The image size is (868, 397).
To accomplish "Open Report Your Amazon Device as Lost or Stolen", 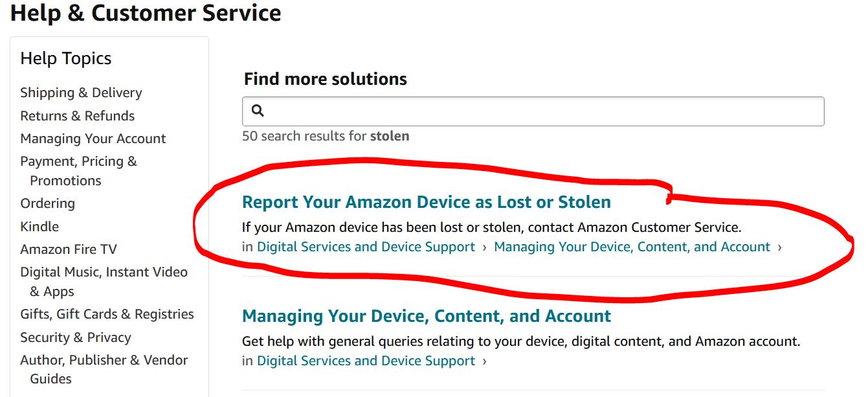I will pyautogui.click(x=426, y=201).
